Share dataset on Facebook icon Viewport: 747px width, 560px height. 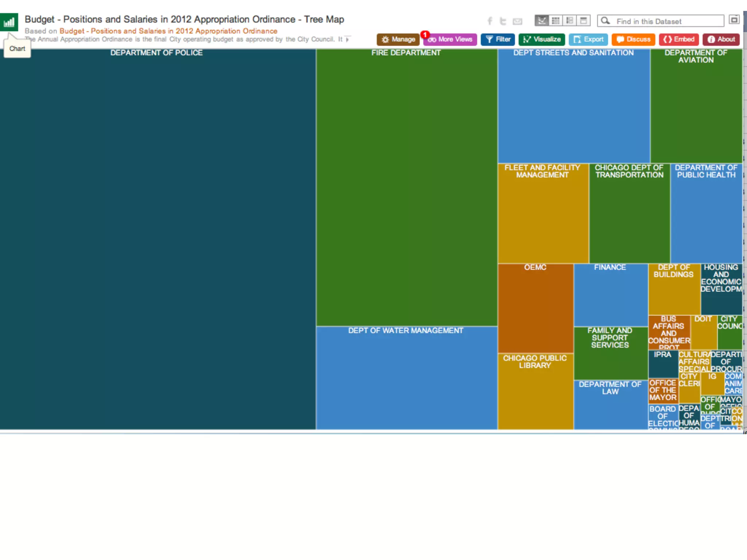click(490, 21)
